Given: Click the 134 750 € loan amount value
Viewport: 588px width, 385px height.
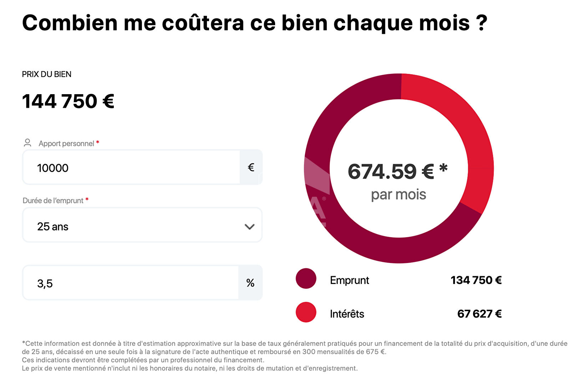Looking at the screenshot, I should pyautogui.click(x=476, y=280).
